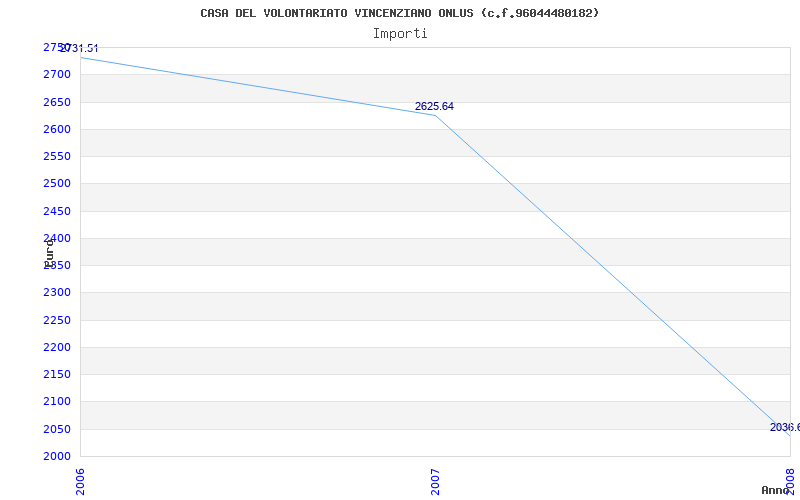800x500 pixels.
Task: Click the 2007 x-axis year label
Action: [435, 482]
